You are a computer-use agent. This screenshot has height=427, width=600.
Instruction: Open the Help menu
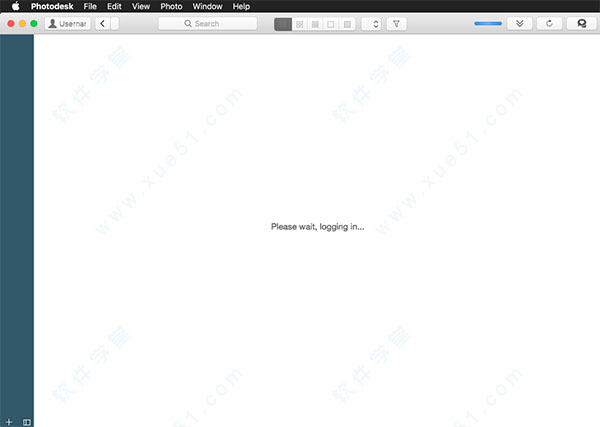[x=241, y=7]
